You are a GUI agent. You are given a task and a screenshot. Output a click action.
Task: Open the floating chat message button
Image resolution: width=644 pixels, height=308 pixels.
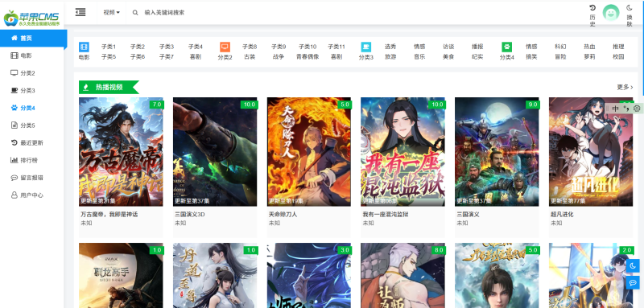coord(633,282)
